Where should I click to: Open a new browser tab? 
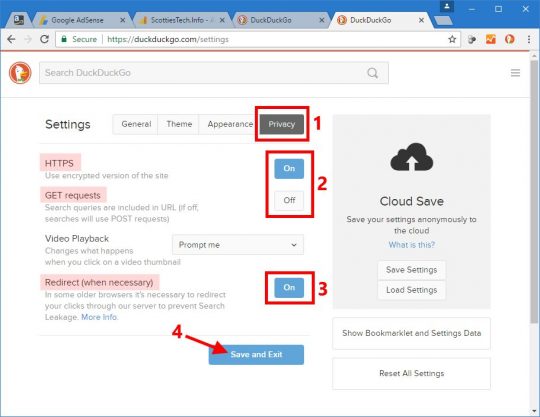[x=443, y=21]
